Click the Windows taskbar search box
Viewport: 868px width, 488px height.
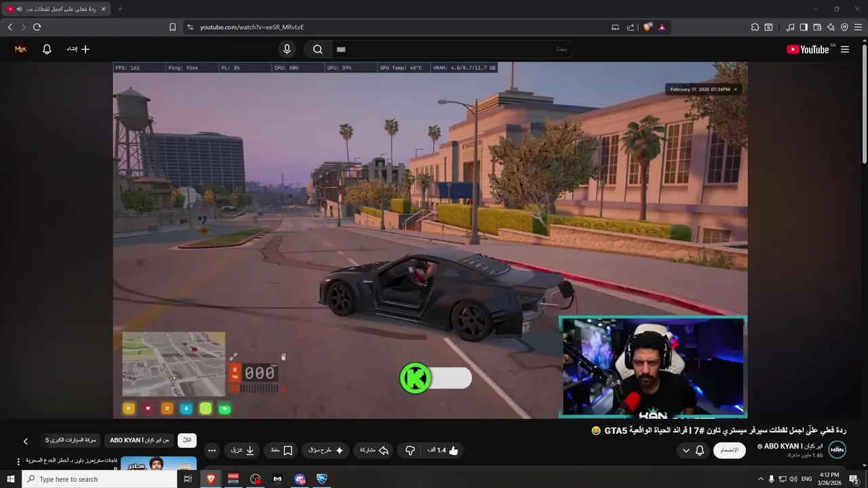[99, 479]
